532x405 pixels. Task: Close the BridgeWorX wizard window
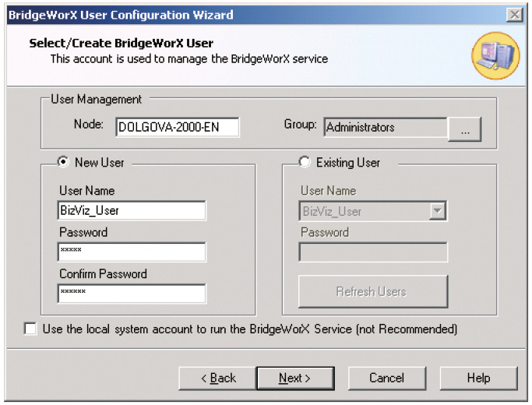click(514, 15)
